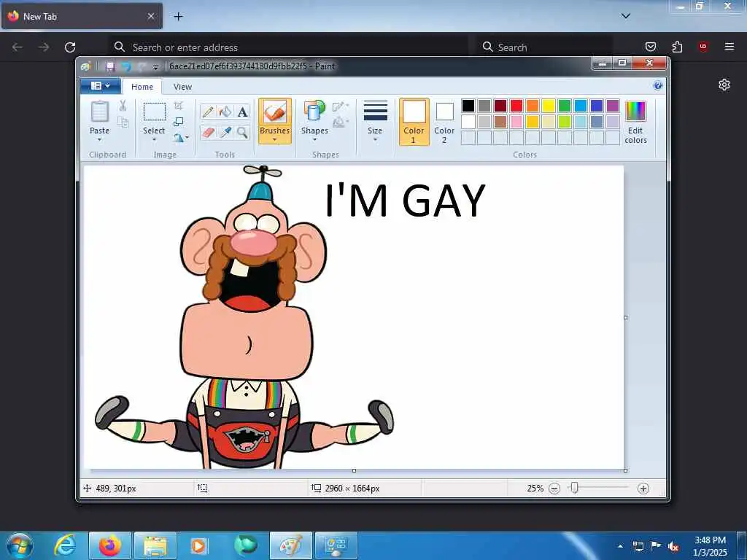The width and height of the screenshot is (747, 560).
Task: Click the Save to Pocket icon
Action: point(650,47)
